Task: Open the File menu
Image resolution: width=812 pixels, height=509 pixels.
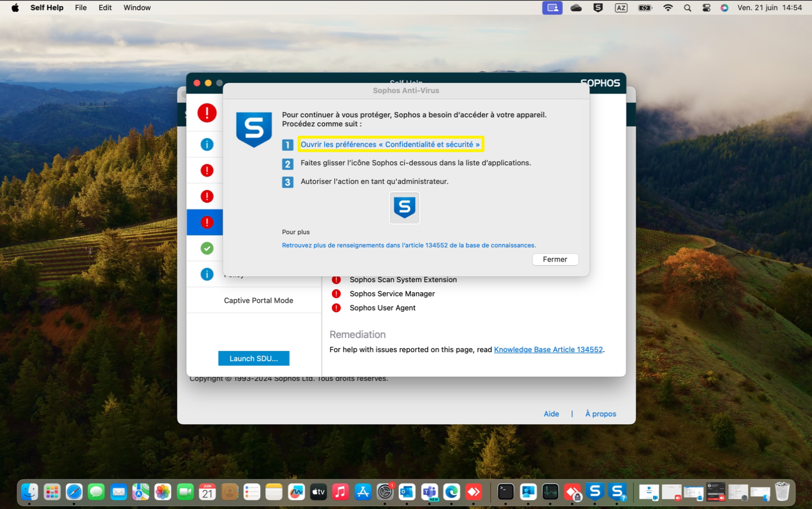Action: click(x=81, y=8)
